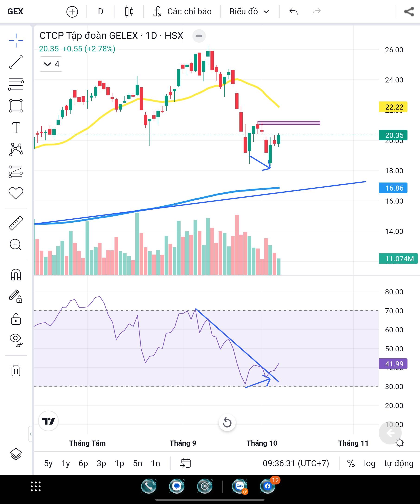Expand the Biểu đồ dropdown

[249, 12]
